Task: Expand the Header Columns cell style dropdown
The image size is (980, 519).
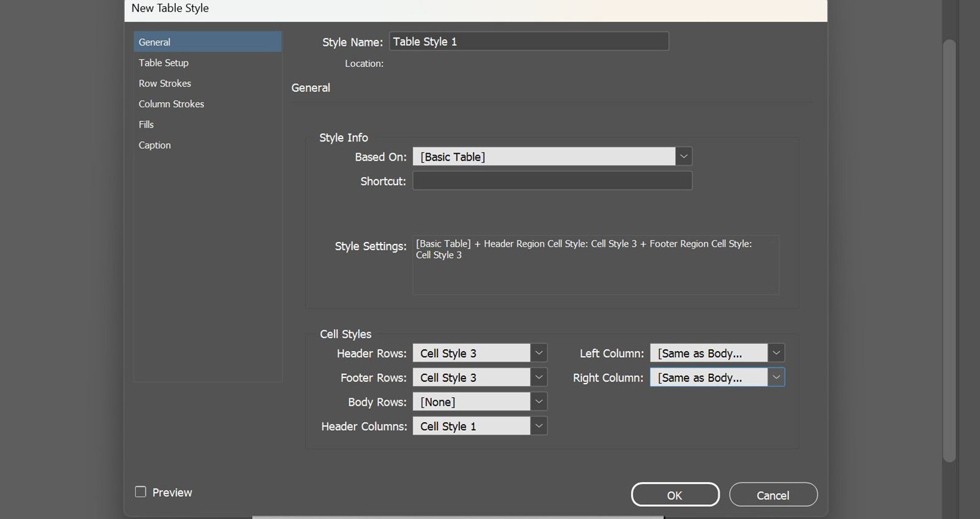Action: [538, 426]
